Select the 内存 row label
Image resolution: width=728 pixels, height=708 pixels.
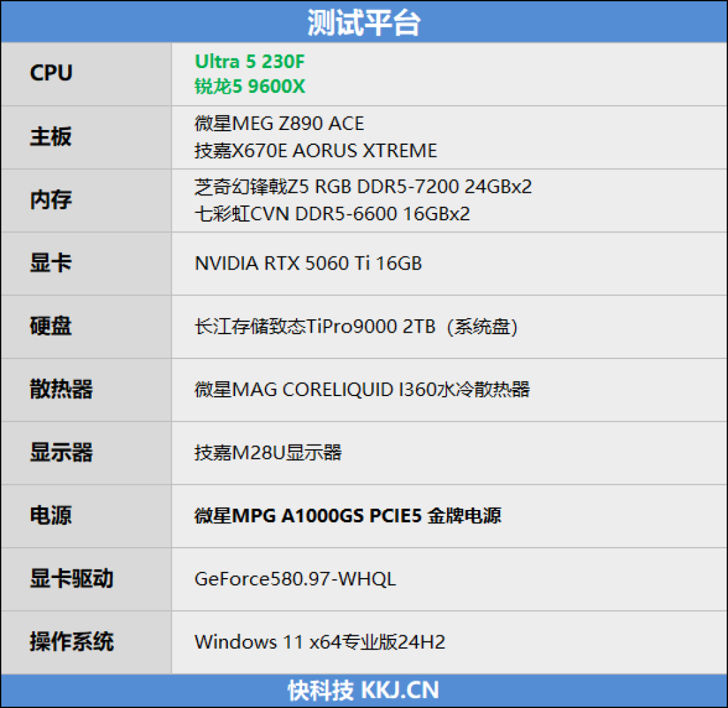point(51,199)
